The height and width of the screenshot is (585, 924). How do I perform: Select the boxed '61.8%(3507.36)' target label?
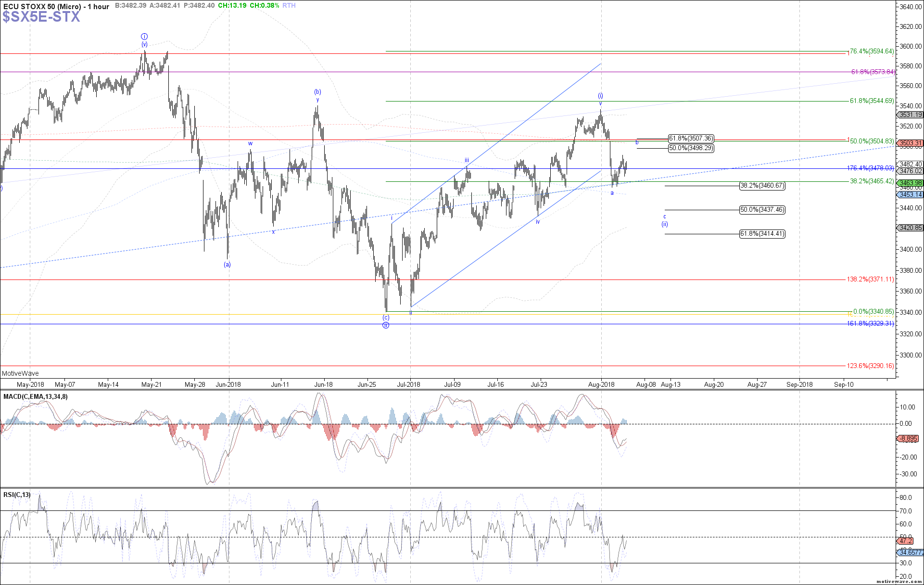tap(691, 139)
